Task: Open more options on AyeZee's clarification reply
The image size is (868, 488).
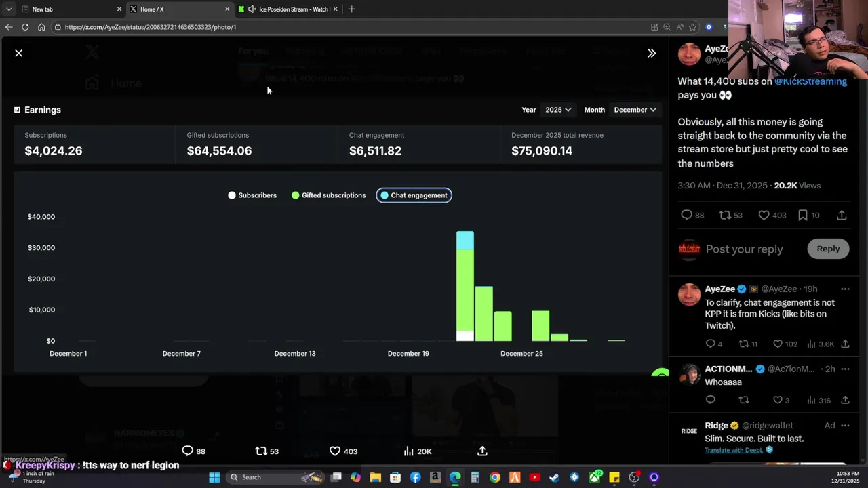Action: 845,289
